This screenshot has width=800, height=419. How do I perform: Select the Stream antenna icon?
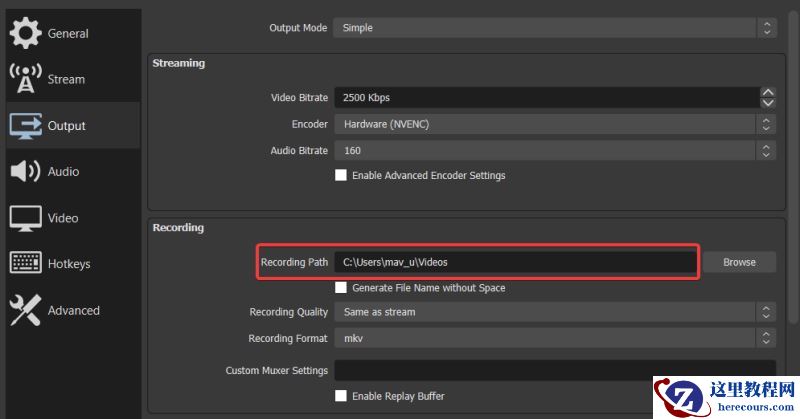(x=25, y=79)
